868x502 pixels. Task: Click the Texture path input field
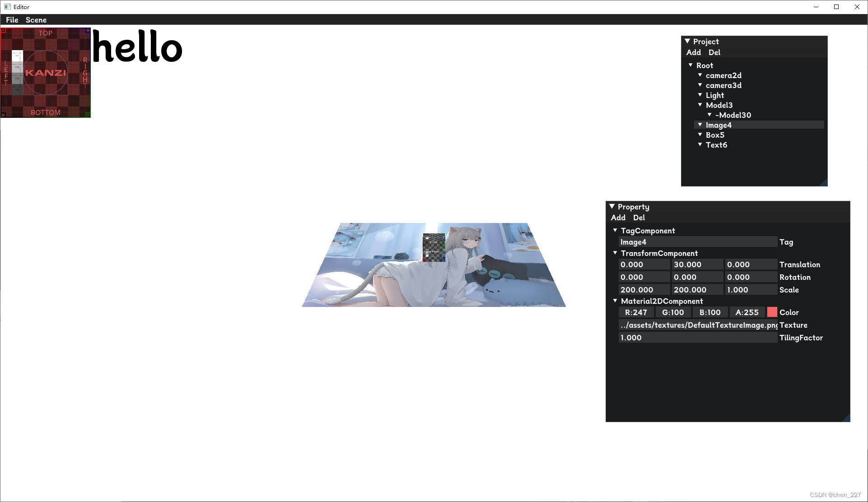[698, 325]
